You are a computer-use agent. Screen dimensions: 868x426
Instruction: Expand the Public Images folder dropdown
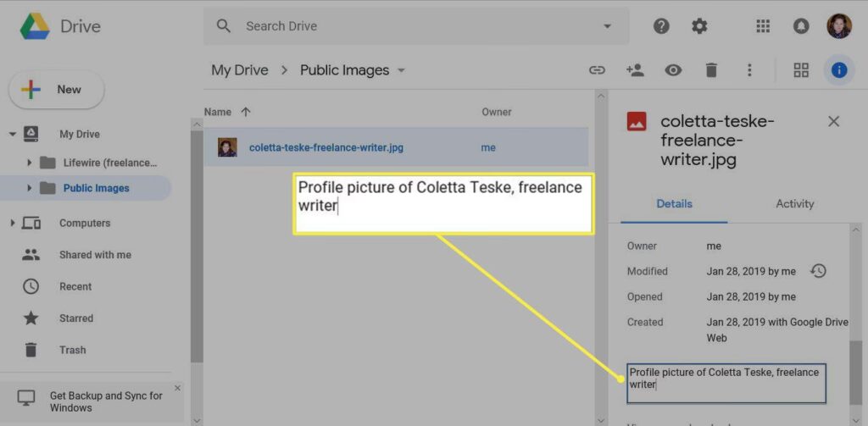[x=402, y=70]
